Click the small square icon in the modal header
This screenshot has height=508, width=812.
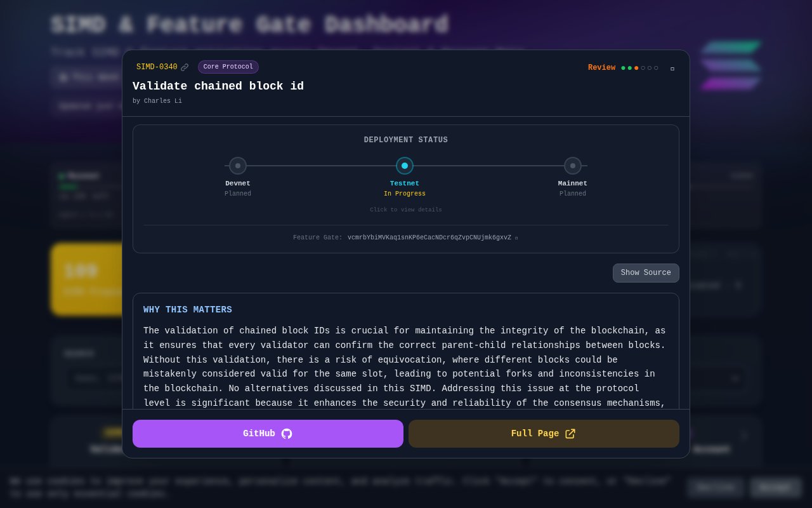pos(672,69)
